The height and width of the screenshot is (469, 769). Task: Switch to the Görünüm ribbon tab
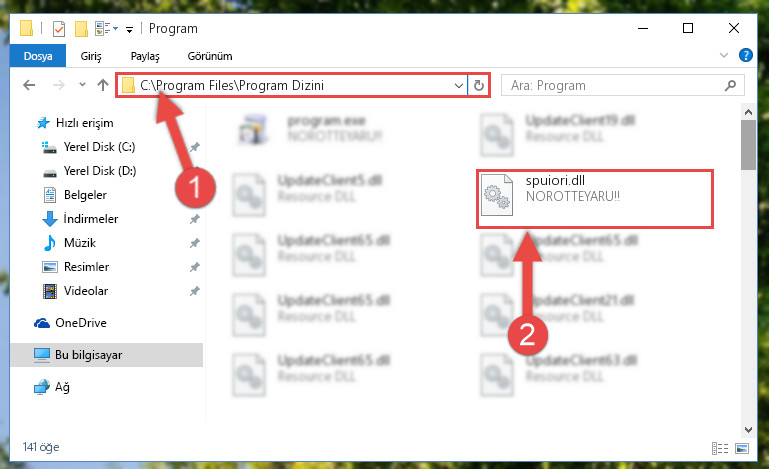(x=210, y=56)
